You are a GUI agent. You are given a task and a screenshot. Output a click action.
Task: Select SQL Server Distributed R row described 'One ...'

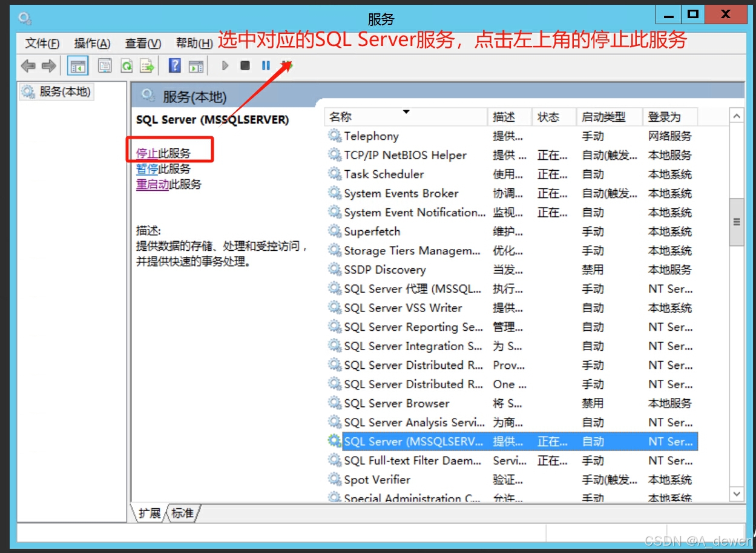click(512, 384)
